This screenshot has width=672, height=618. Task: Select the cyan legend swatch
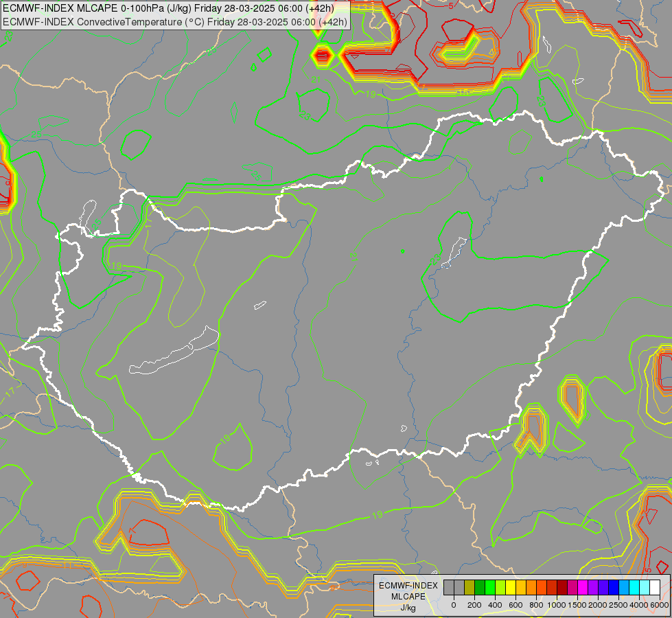point(635,587)
